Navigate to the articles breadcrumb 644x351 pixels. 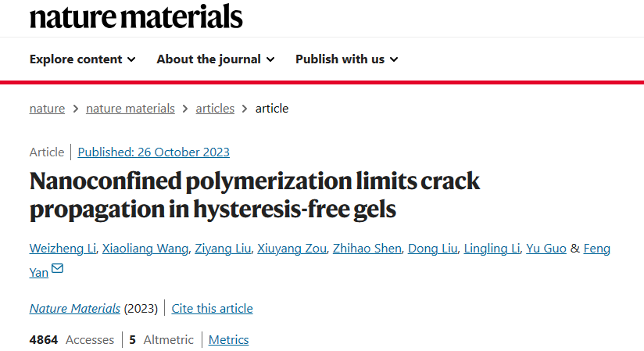pos(215,109)
